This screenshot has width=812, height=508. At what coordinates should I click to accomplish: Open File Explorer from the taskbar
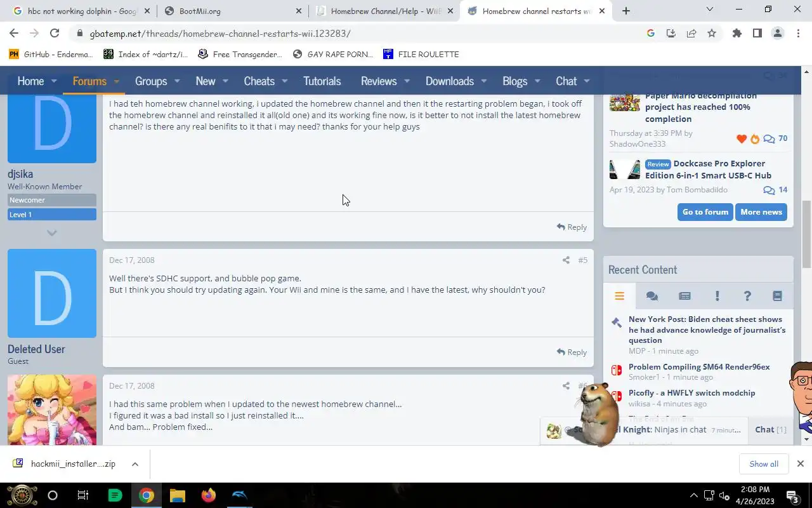point(177,495)
